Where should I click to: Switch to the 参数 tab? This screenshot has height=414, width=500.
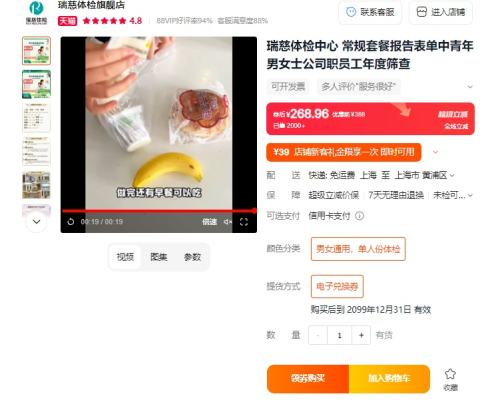(192, 257)
